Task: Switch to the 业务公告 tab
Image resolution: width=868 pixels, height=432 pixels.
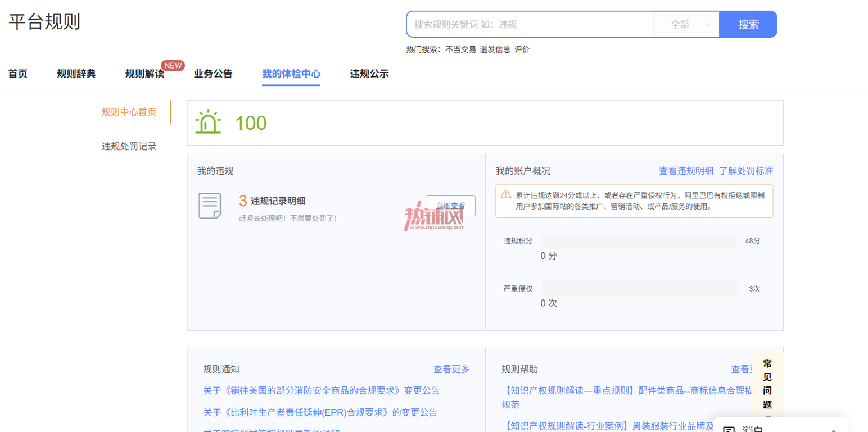Action: click(x=213, y=74)
